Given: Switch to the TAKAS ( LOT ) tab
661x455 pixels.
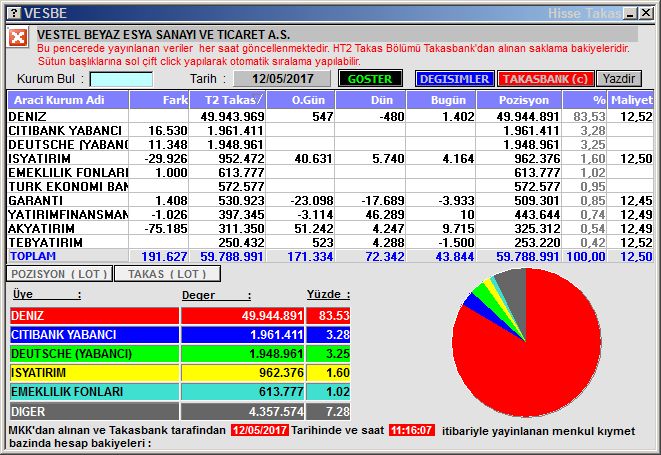Looking at the screenshot, I should (167, 274).
